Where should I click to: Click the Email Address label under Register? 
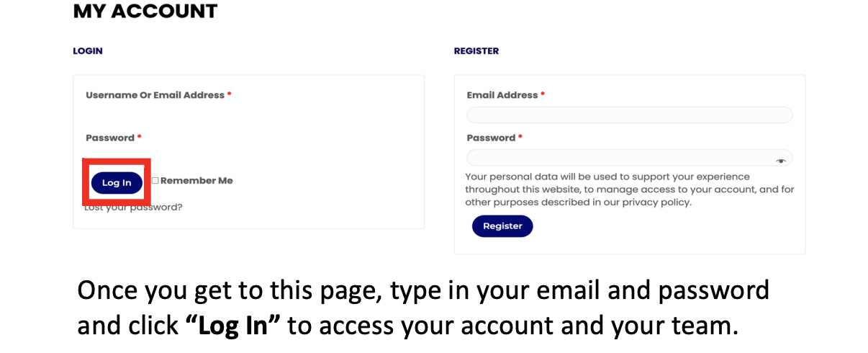point(502,95)
